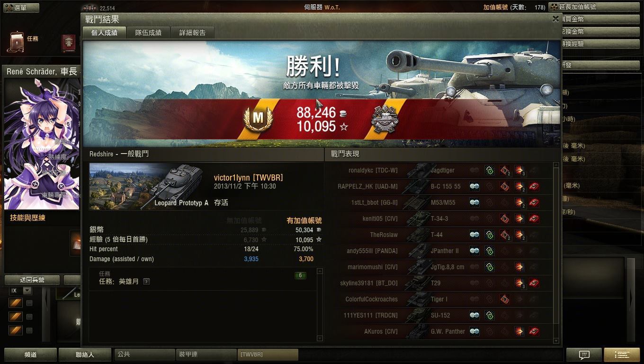Viewport: 644px width, 364px height.
Task: Tick the second checkbox beside the orange stripe icon
Action: coord(29,317)
